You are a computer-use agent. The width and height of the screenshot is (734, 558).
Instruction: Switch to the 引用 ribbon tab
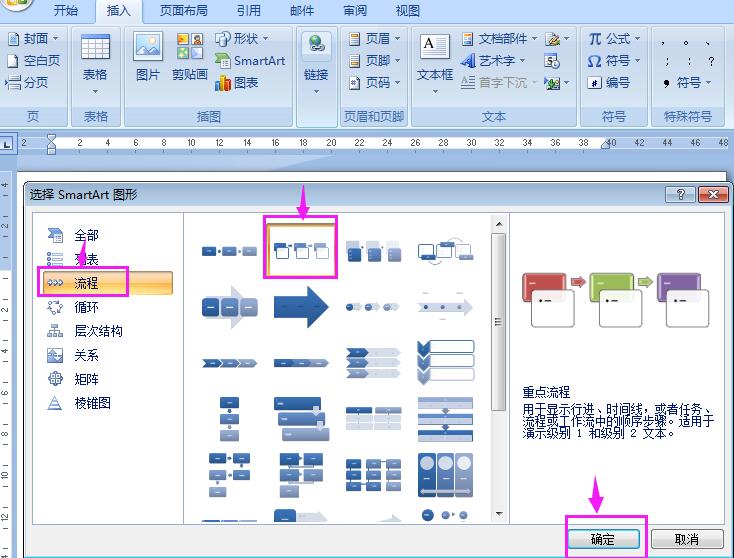point(249,10)
